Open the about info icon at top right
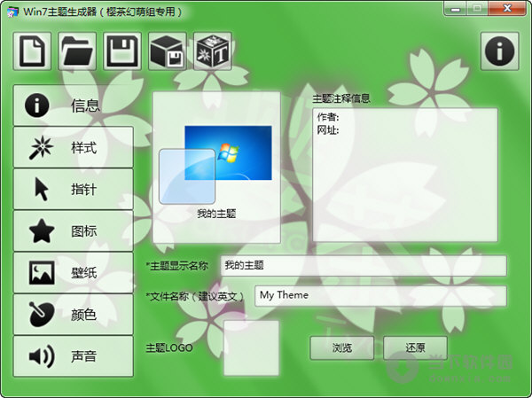Screen dimensions: 532x398 [x=500, y=51]
